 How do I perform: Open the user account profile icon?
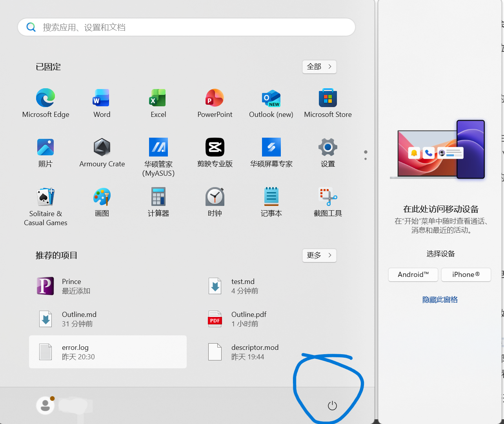[x=45, y=405]
